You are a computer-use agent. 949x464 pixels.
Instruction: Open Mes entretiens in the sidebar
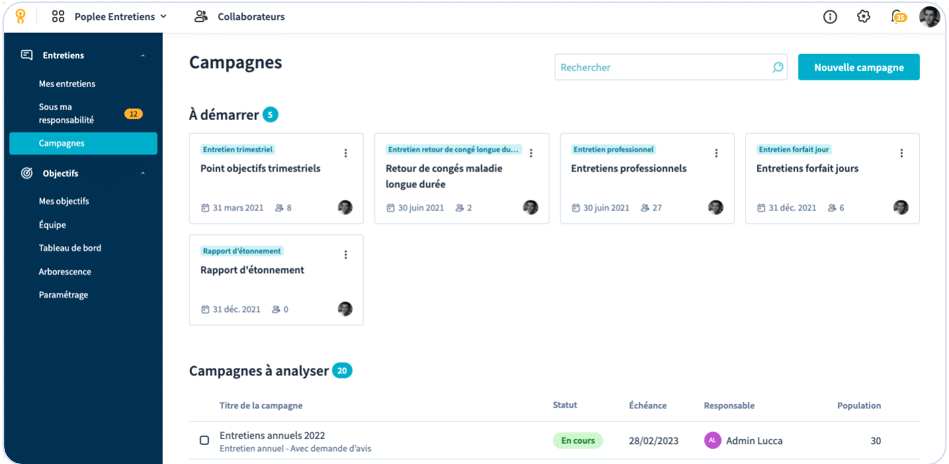(x=67, y=84)
